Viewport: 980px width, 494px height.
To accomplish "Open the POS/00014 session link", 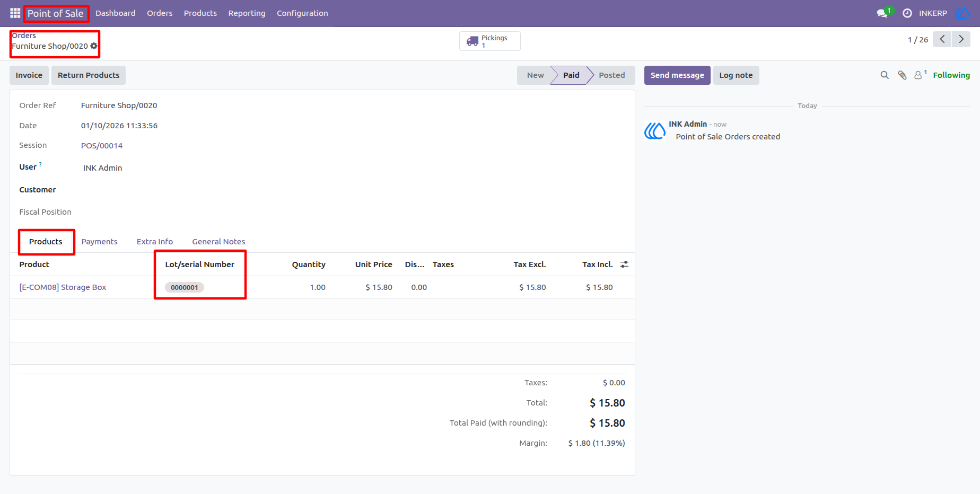I will [102, 146].
